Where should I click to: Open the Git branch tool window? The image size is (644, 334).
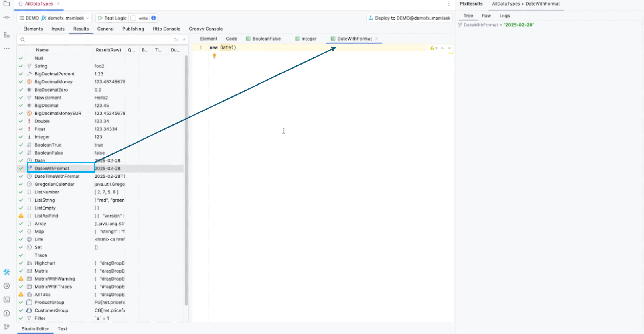coord(6,327)
